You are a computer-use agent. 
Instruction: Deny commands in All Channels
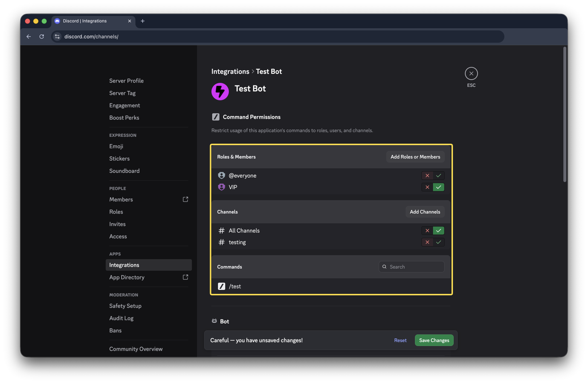[427, 231]
